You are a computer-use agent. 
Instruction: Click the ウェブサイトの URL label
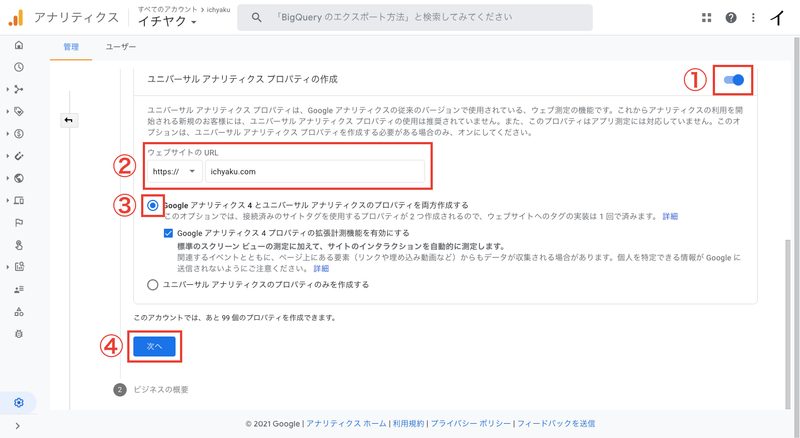[x=183, y=153]
